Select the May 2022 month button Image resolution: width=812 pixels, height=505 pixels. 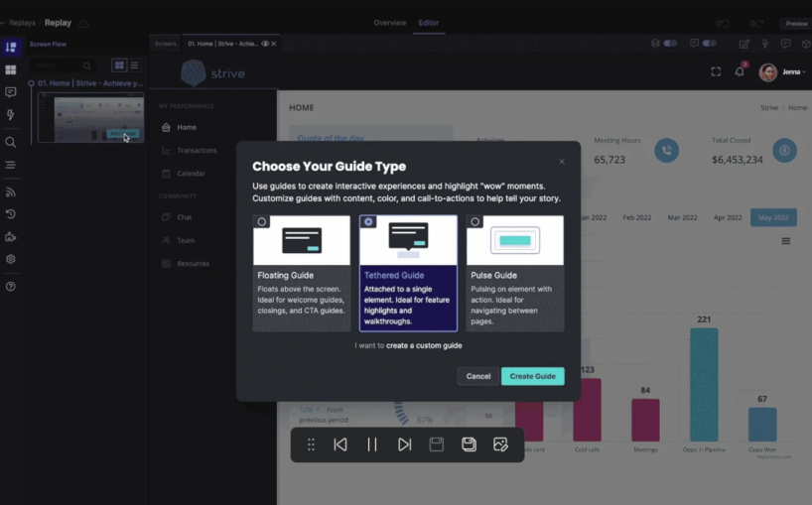[773, 218]
